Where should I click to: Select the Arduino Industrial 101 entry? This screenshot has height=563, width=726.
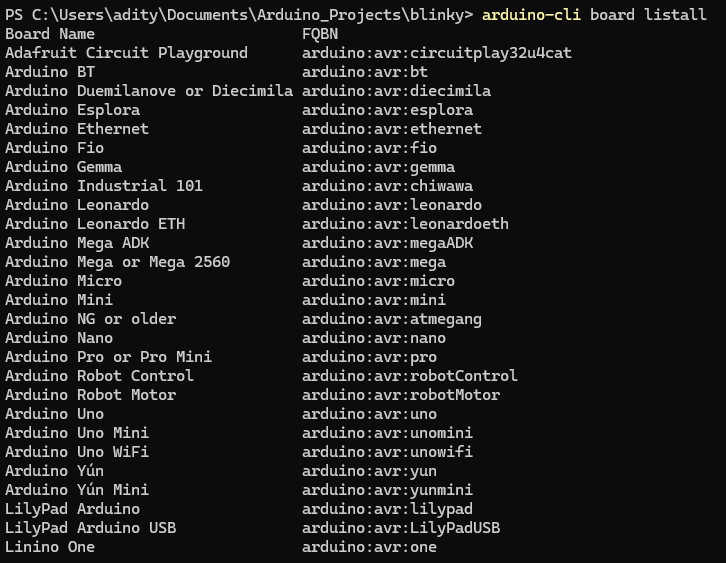tap(104, 186)
